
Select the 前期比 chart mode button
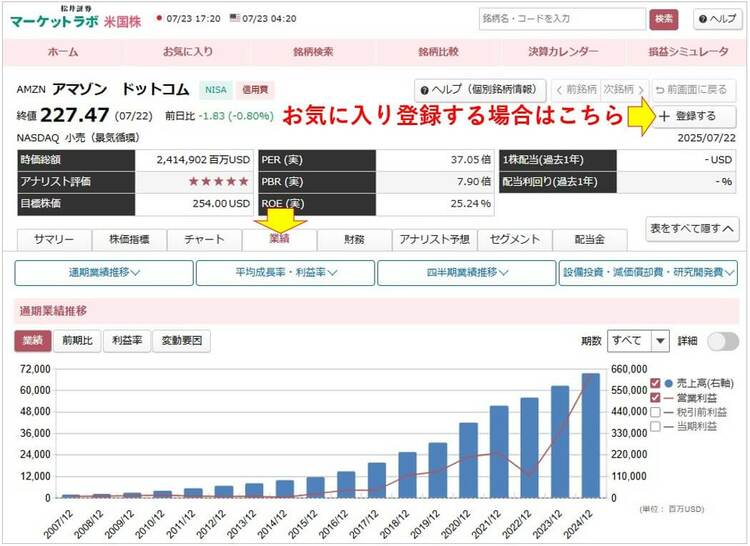click(77, 341)
